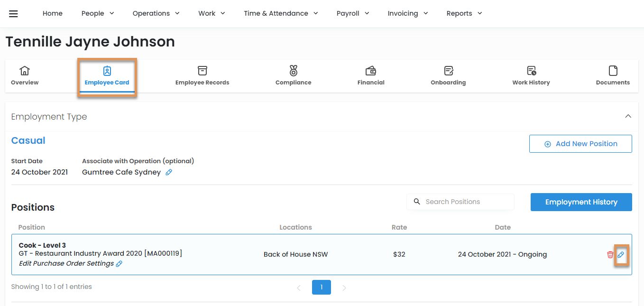
Task: Edit the Cook - Level 3 position pencil icon
Action: (x=621, y=255)
